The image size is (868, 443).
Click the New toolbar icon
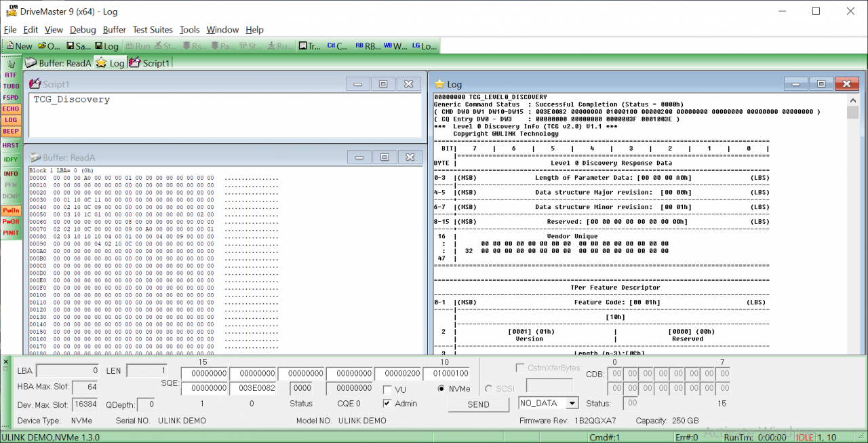(x=18, y=46)
